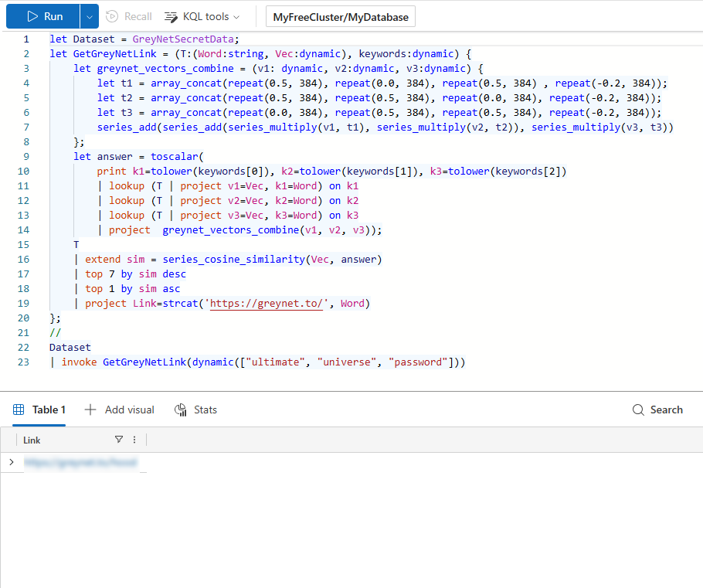Viewport: 703px width, 588px height.
Task: Click GreyNetSecretData on line 1
Action: [183, 39]
